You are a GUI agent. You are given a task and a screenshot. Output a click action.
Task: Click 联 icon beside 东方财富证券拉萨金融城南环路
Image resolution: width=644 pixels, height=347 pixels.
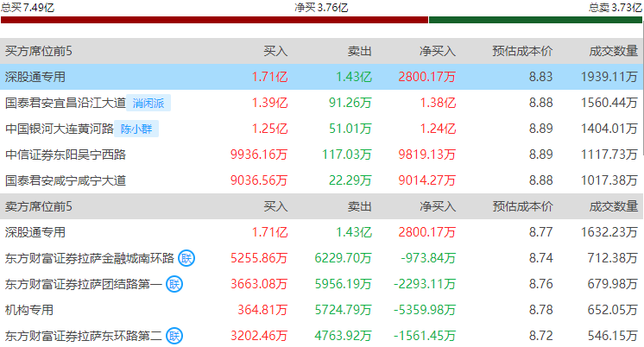(186, 258)
